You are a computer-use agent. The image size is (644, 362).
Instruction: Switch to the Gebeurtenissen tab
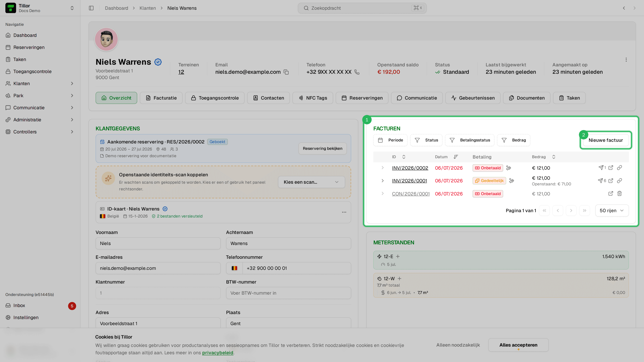tap(472, 98)
